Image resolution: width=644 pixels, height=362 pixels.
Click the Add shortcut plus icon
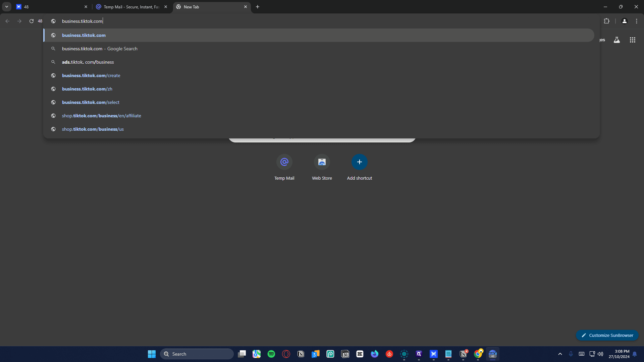tap(360, 162)
